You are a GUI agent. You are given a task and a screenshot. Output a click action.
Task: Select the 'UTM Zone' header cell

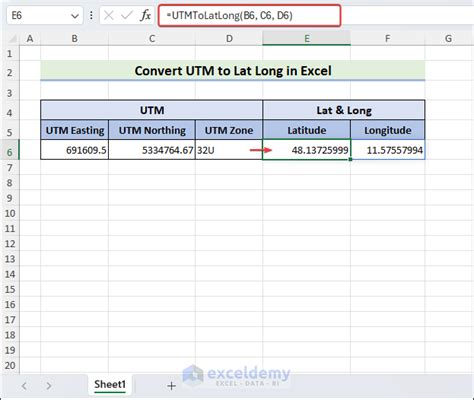[229, 130]
